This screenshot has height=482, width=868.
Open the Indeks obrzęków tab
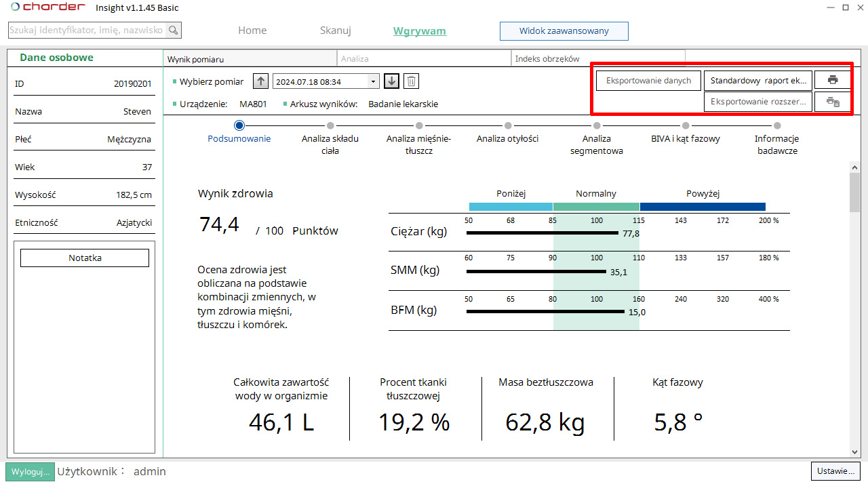[597, 59]
